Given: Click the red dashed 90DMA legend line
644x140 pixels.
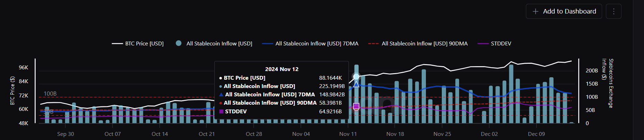Looking at the screenshot, I should click(x=373, y=44).
